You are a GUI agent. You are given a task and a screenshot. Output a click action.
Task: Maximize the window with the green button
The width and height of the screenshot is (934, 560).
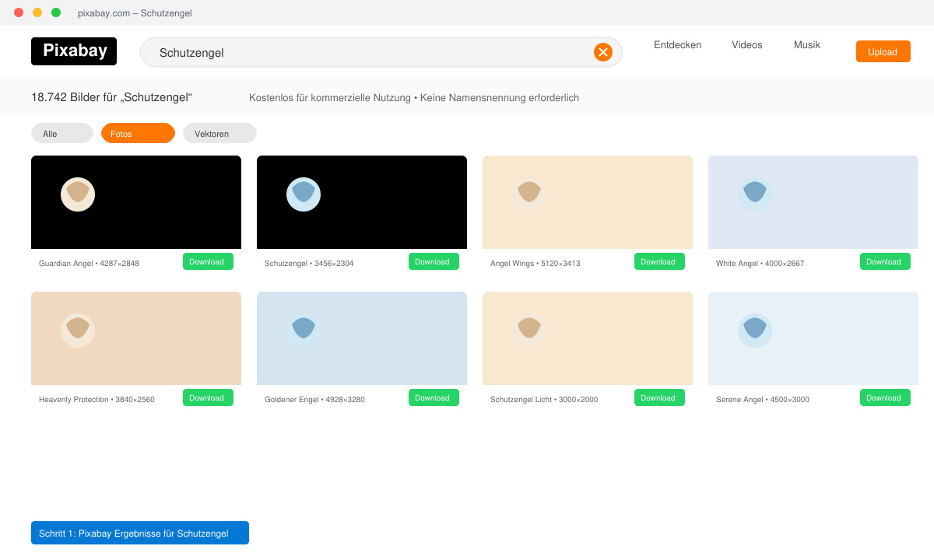tap(56, 12)
